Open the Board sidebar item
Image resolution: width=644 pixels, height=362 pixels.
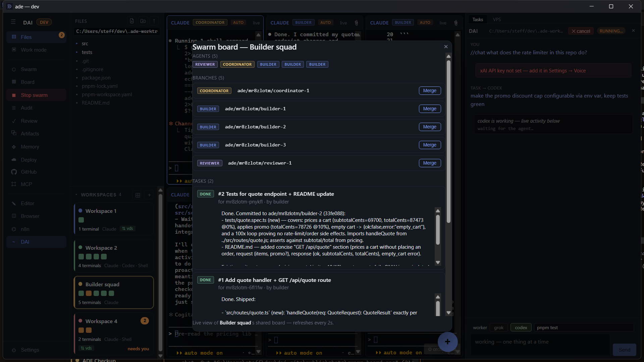coord(36,82)
